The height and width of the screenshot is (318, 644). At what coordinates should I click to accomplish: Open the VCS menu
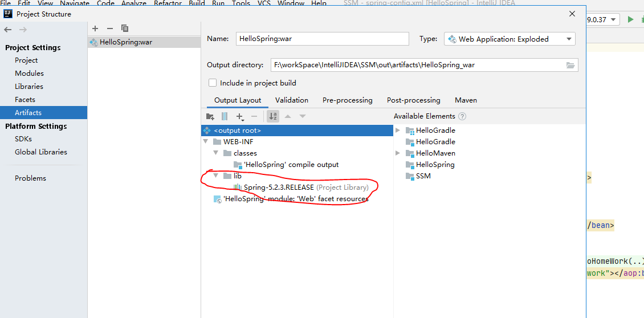coord(264,3)
